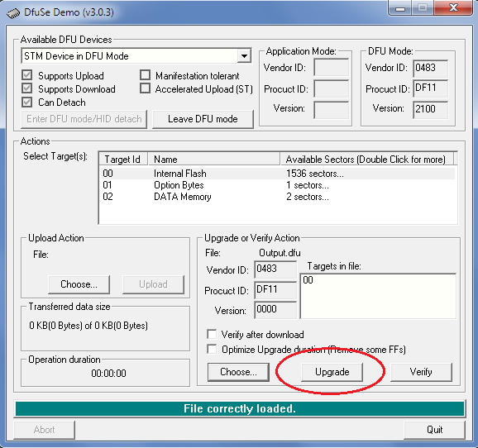Click the Targets in file list box

[x=378, y=296]
